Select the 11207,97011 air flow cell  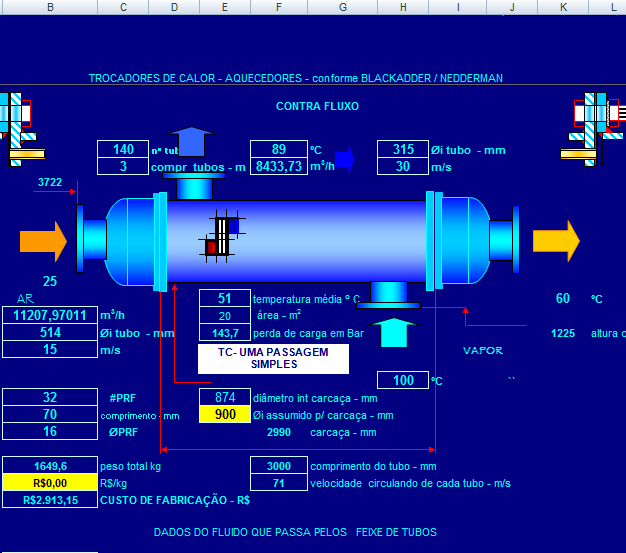point(50,315)
